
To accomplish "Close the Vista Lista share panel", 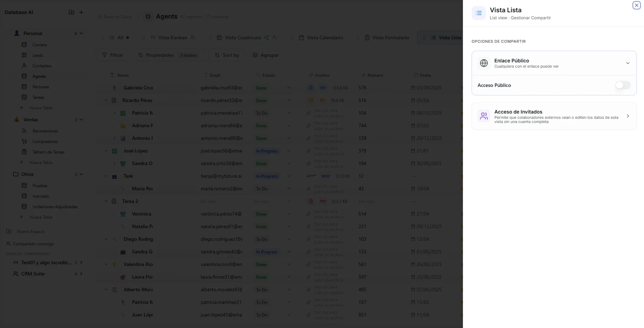I will pyautogui.click(x=637, y=5).
